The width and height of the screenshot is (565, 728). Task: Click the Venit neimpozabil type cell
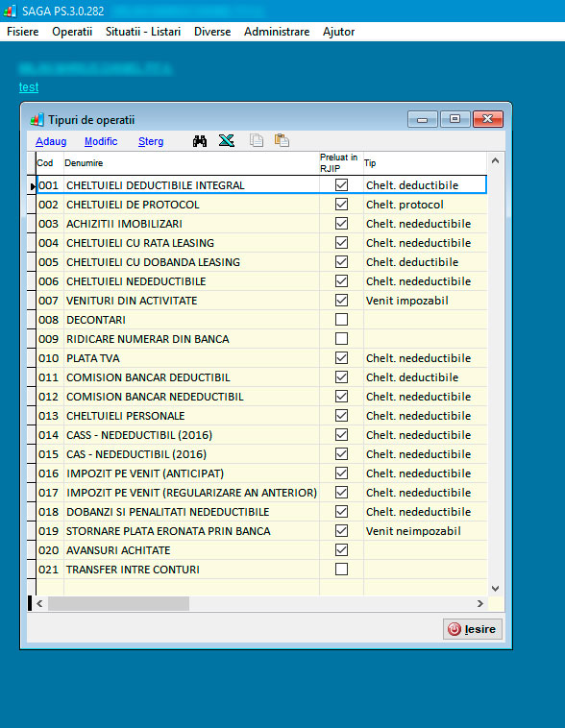425,531
